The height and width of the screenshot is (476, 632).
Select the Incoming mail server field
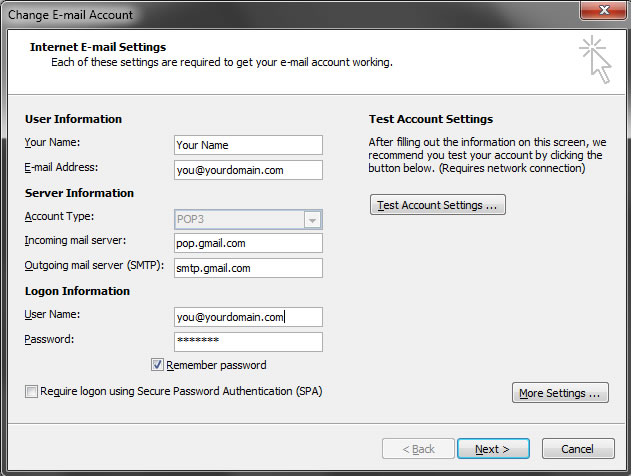tap(248, 243)
